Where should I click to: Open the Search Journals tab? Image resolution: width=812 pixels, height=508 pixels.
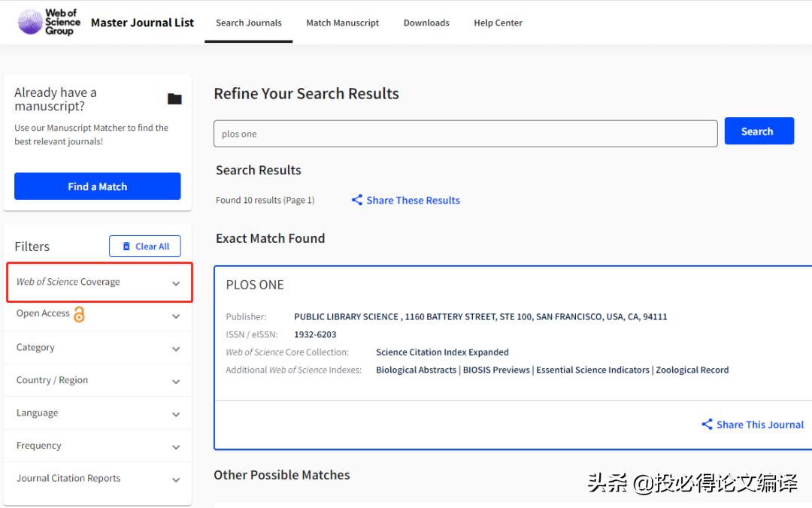point(249,23)
